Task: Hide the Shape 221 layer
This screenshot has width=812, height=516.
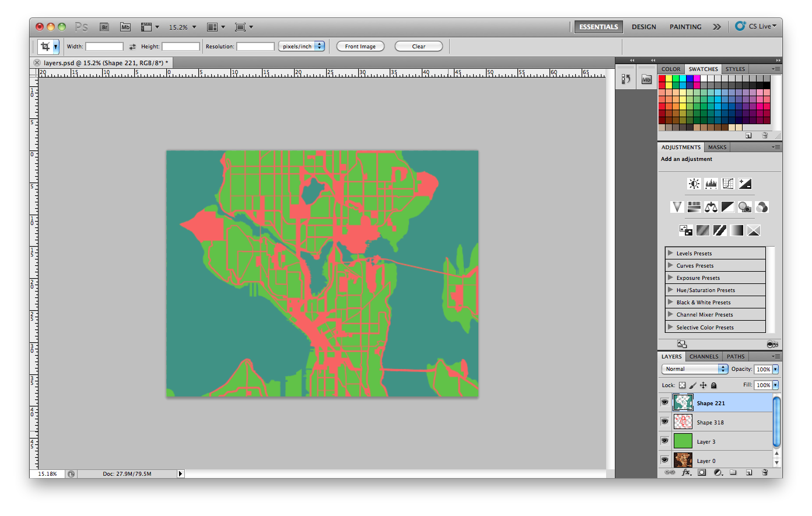Action: (664, 402)
